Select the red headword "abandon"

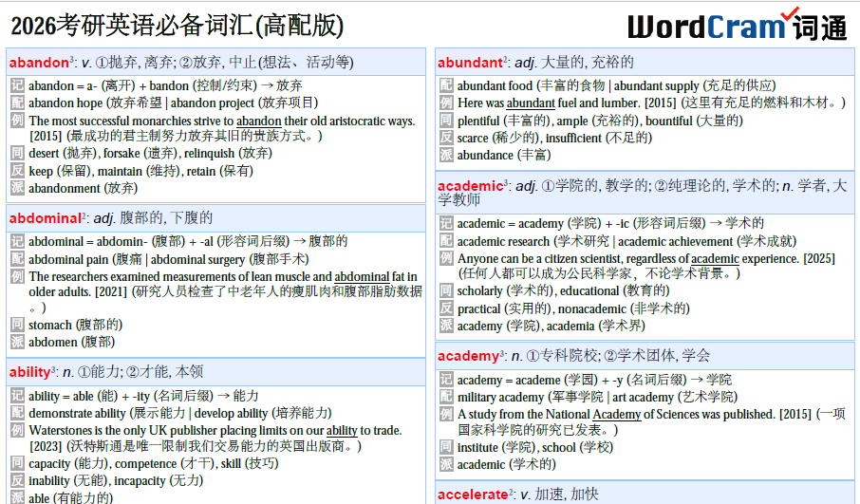tap(38, 63)
